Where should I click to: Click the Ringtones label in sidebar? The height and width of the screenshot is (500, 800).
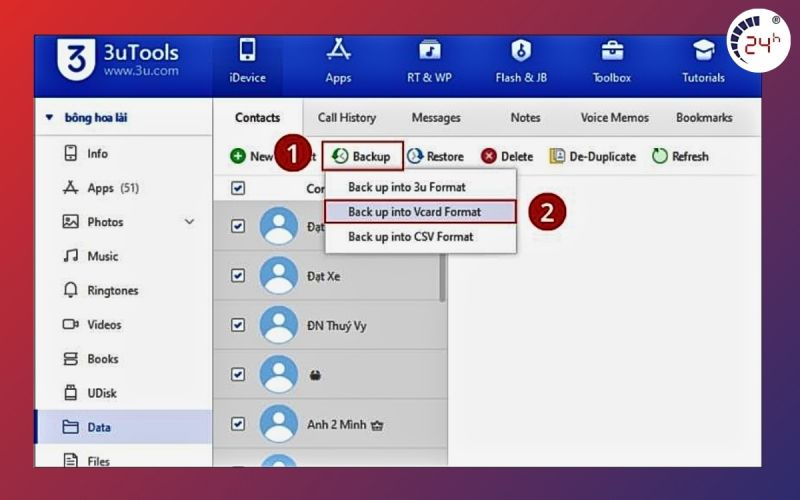(113, 290)
